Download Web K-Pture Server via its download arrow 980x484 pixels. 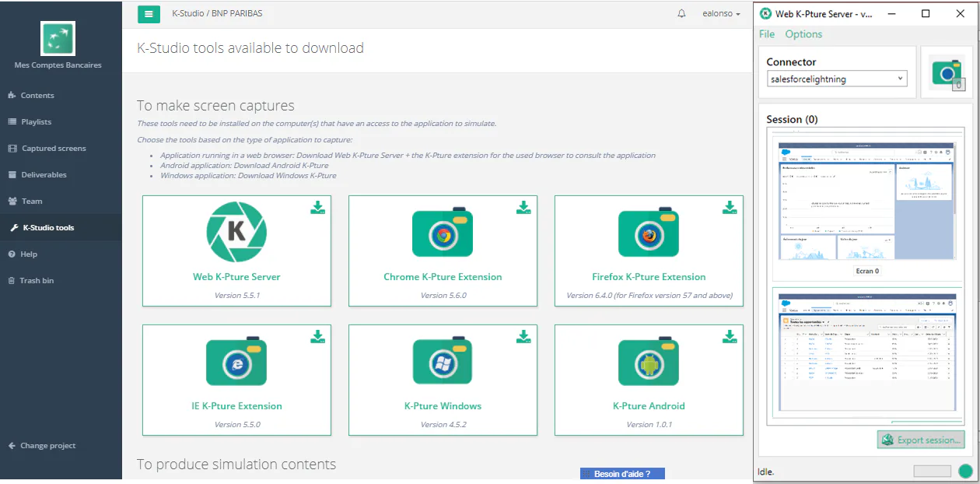point(317,207)
